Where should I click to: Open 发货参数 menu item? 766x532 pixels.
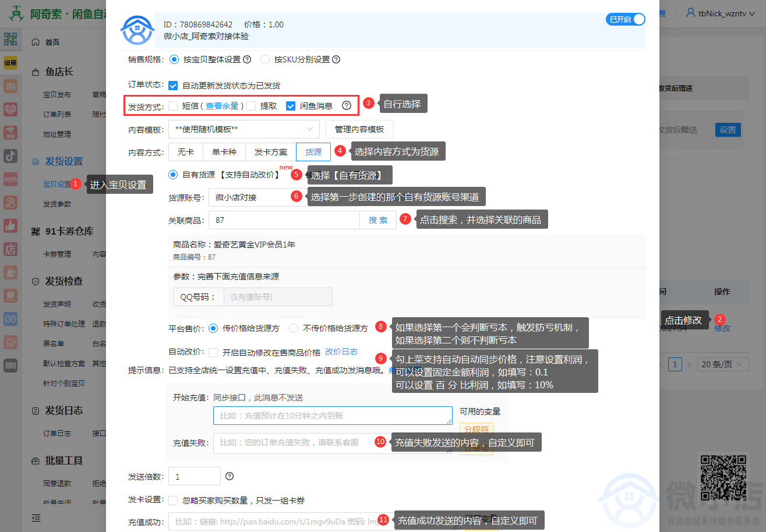(x=57, y=204)
